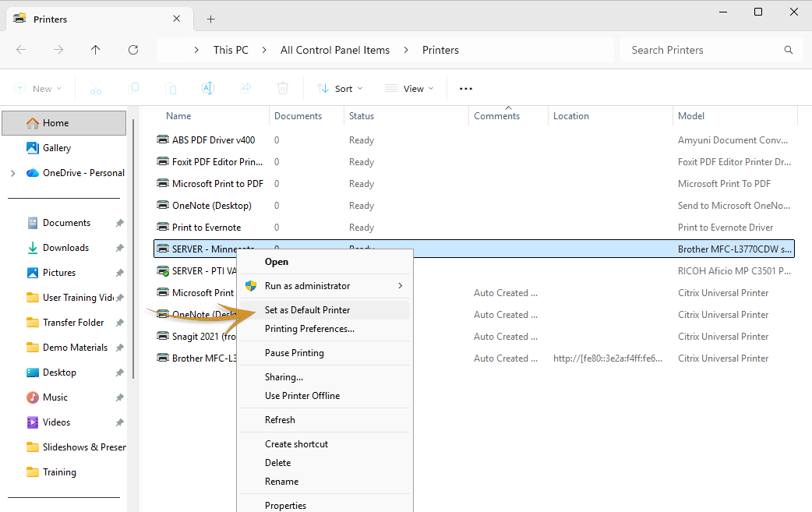
Task: Open the Downloads folder in sidebar
Action: click(x=65, y=248)
